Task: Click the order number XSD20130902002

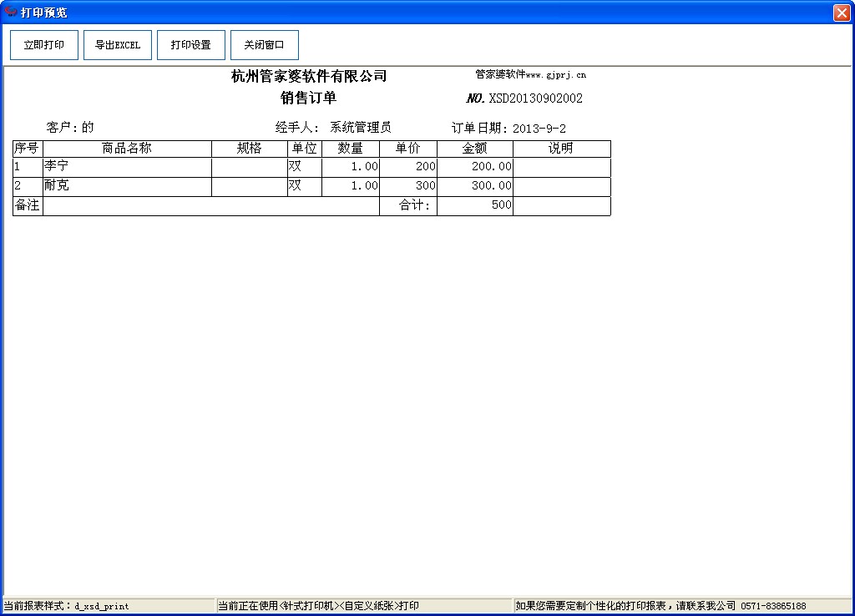Action: [x=535, y=98]
